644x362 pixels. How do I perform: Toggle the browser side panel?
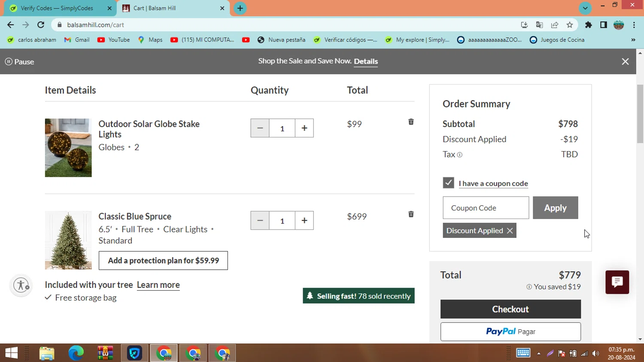[603, 25]
